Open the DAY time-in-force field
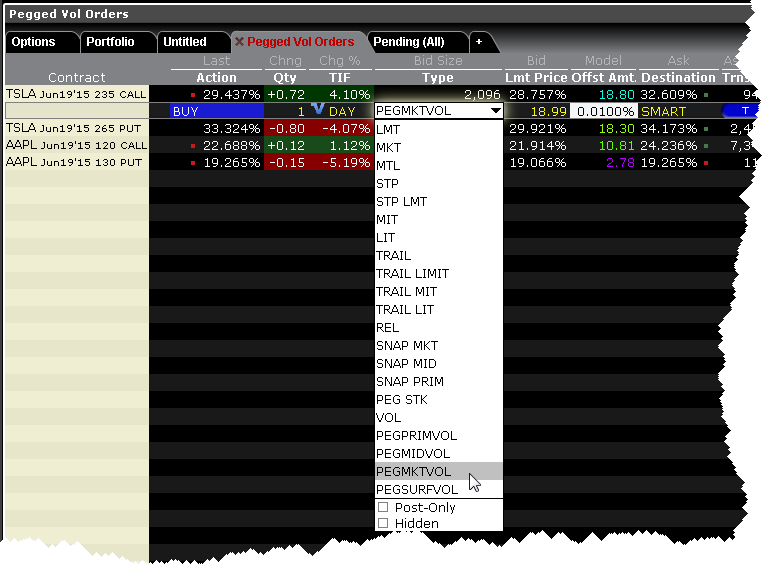Viewport: 770px width, 570px height. pyautogui.click(x=342, y=111)
